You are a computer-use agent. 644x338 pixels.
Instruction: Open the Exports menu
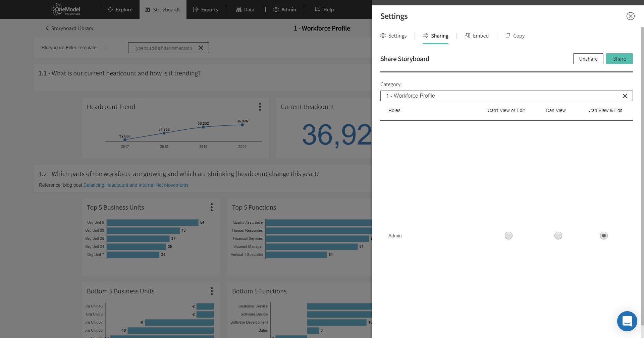(206, 9)
